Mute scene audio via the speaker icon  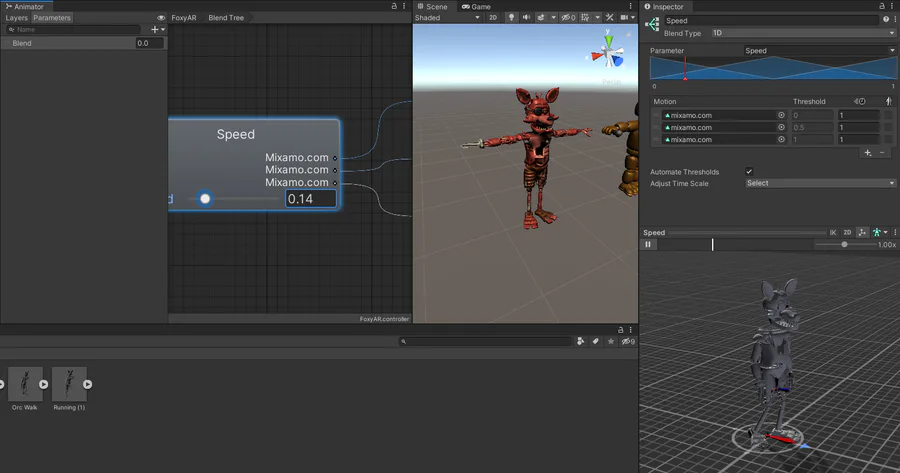526,17
